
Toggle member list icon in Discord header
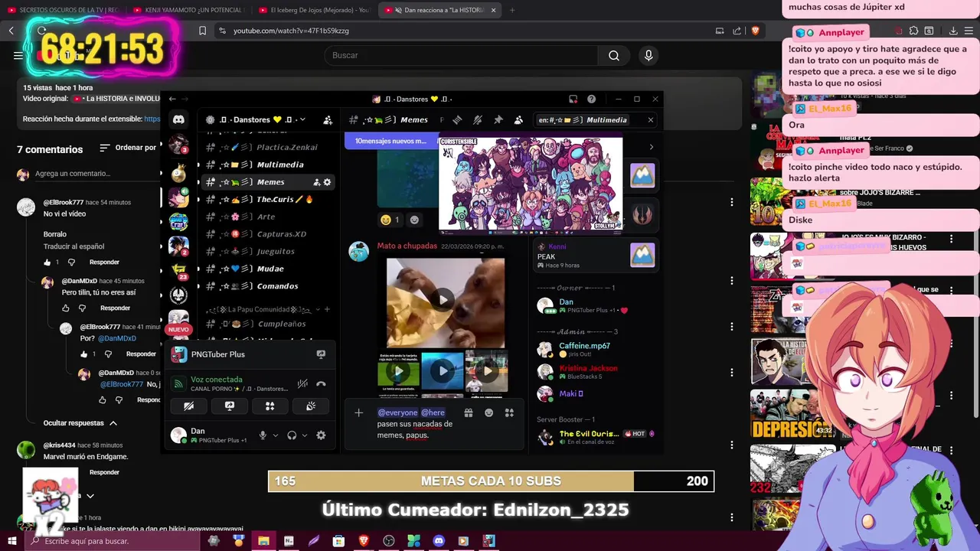(518, 120)
